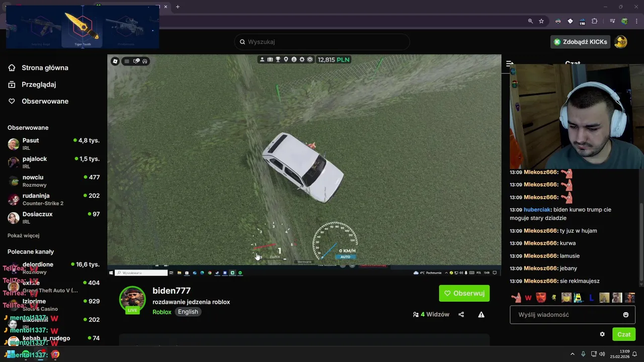
Task: Open the Extensions puzzle icon
Action: (x=594, y=21)
